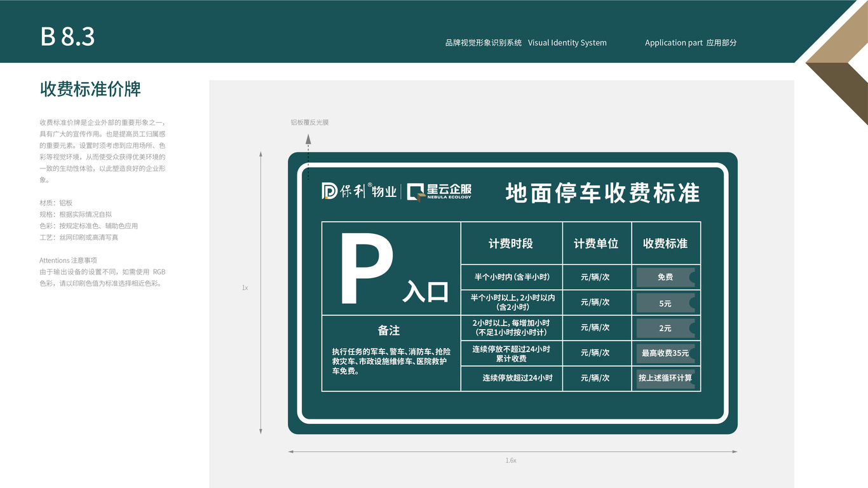The image size is (868, 488).
Task: Click the '收费标准价牌' heading
Action: (90, 89)
